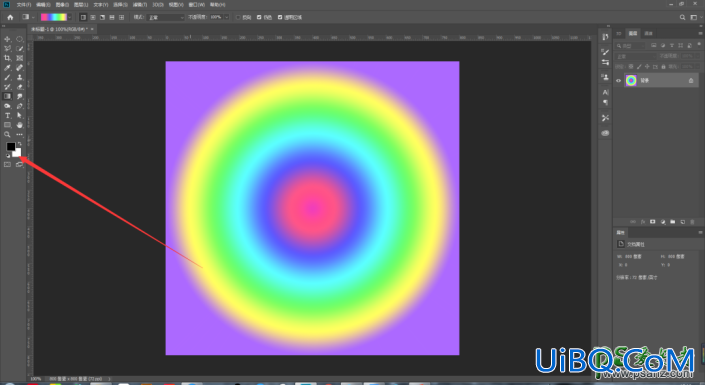Select the Smudge tool
This screenshot has width=705, height=385.
[20, 96]
